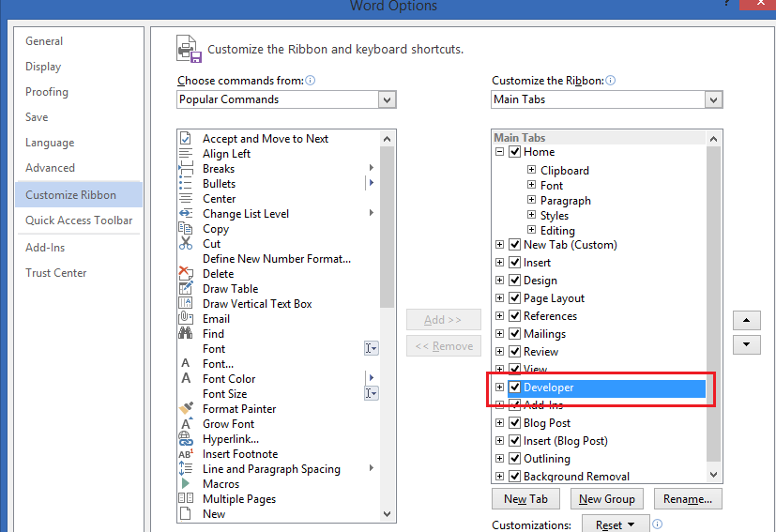Screen dimensions: 776x532
Task: Click the Cut scissors icon
Action: coord(186,244)
